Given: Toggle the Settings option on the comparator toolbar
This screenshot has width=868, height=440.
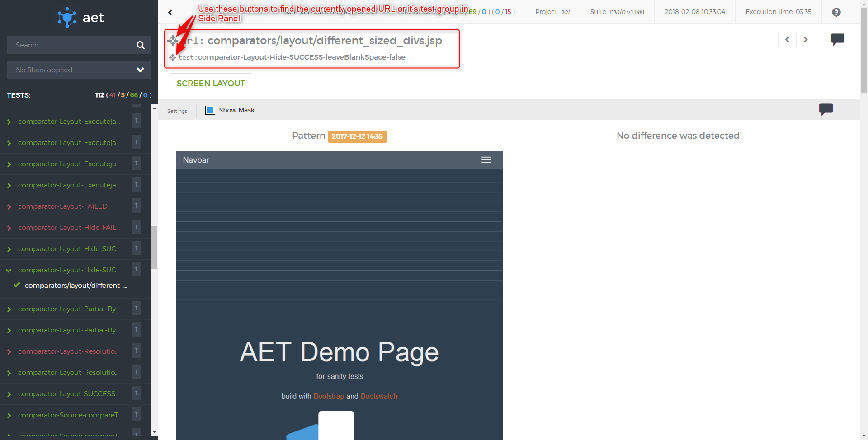Looking at the screenshot, I should pos(177,111).
